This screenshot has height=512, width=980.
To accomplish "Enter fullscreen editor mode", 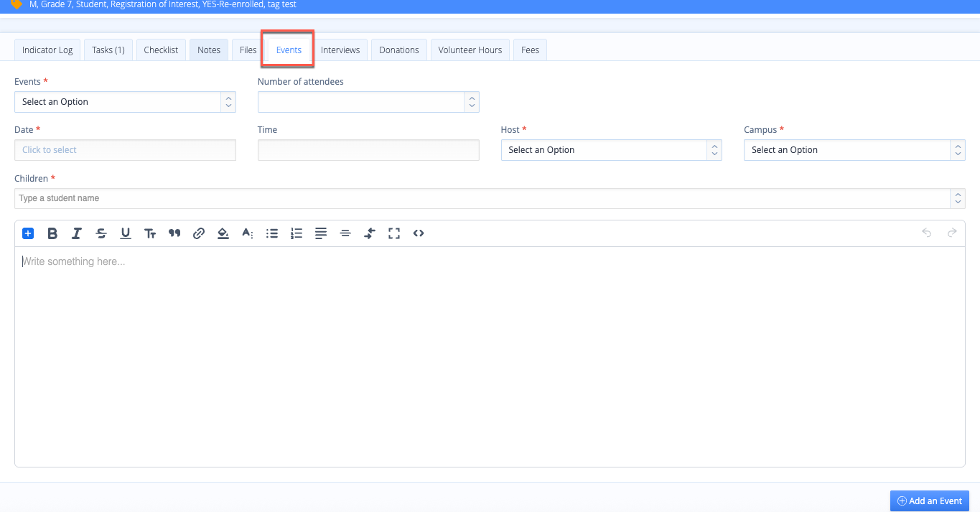I will tap(394, 233).
